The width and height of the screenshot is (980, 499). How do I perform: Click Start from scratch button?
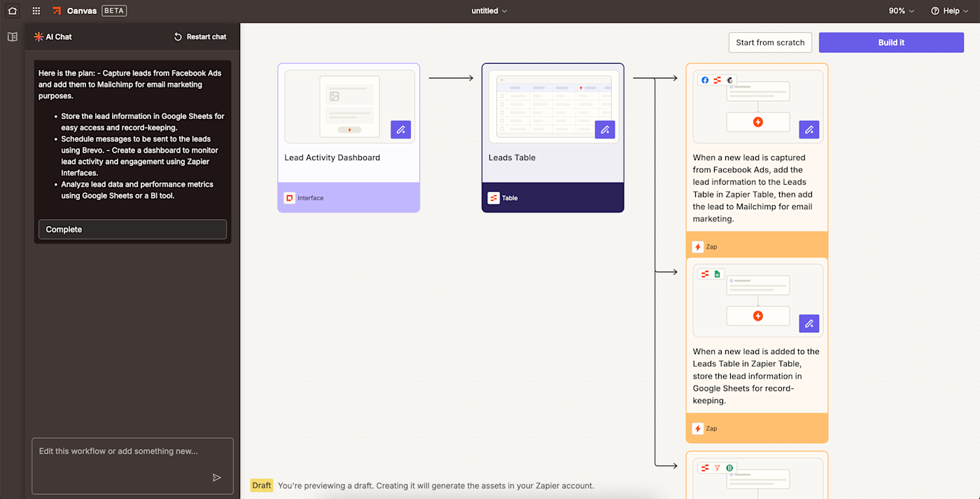coord(770,43)
